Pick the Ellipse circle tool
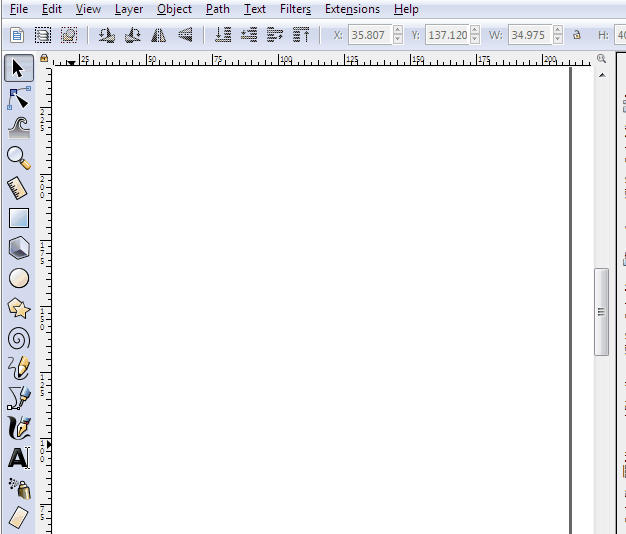Viewport: 626px width, 534px height. pyautogui.click(x=18, y=278)
